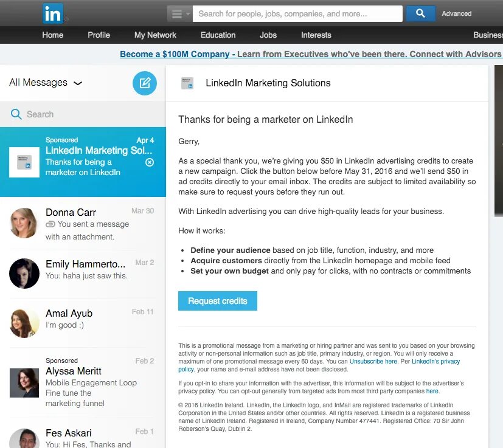
Task: Click Amal Ayub's avatar
Action: (x=24, y=323)
